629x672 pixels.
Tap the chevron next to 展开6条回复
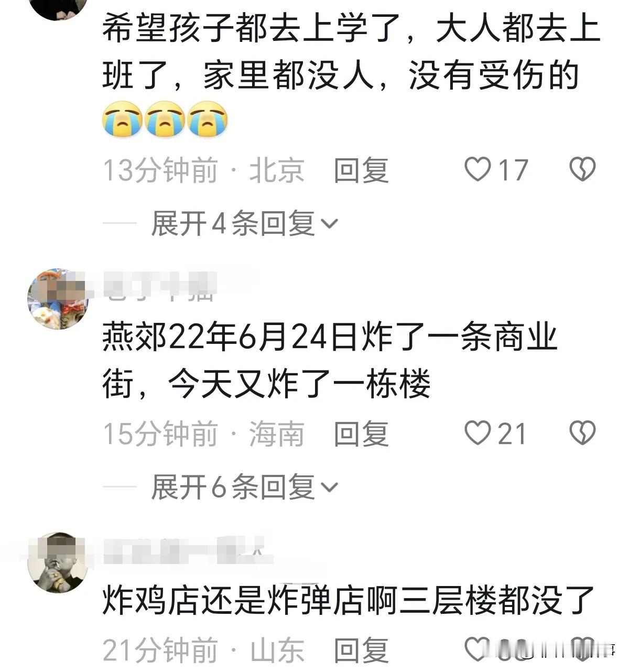pyautogui.click(x=329, y=488)
